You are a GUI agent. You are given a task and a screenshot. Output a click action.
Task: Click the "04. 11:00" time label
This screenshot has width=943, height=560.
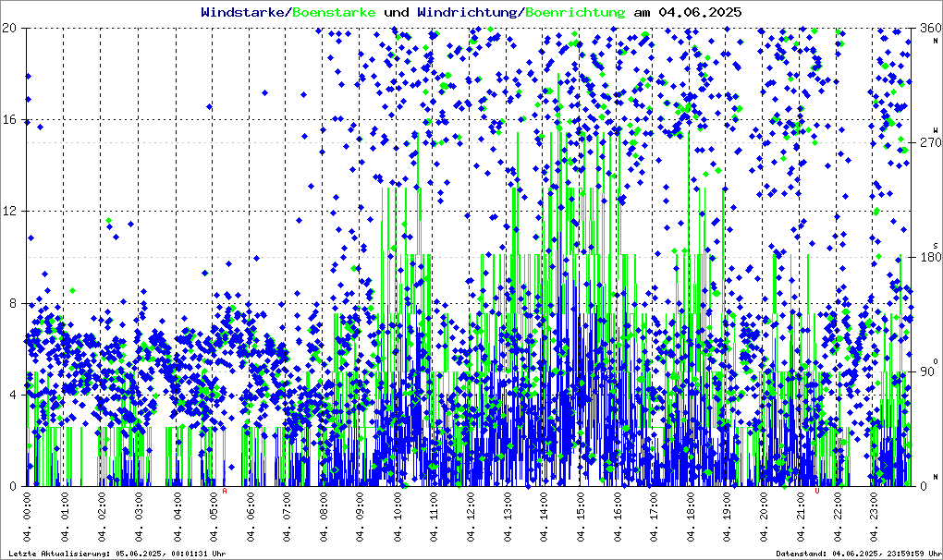pyautogui.click(x=434, y=517)
